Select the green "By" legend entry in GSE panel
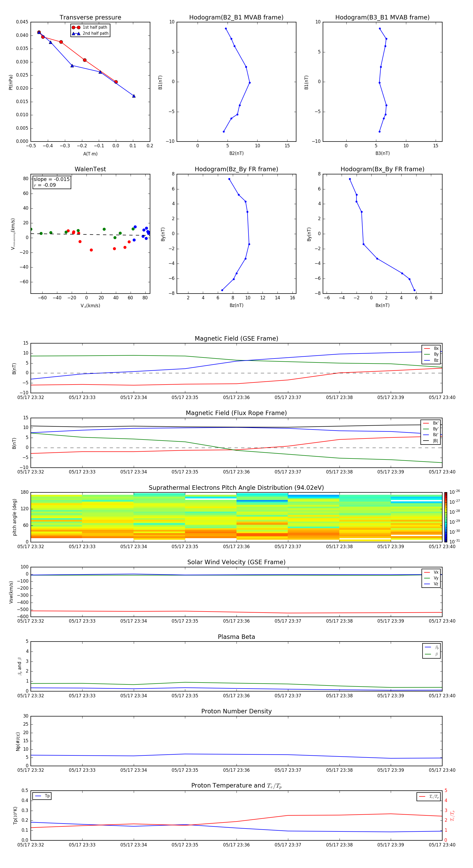The width and height of the screenshot is (473, 868). click(x=431, y=354)
